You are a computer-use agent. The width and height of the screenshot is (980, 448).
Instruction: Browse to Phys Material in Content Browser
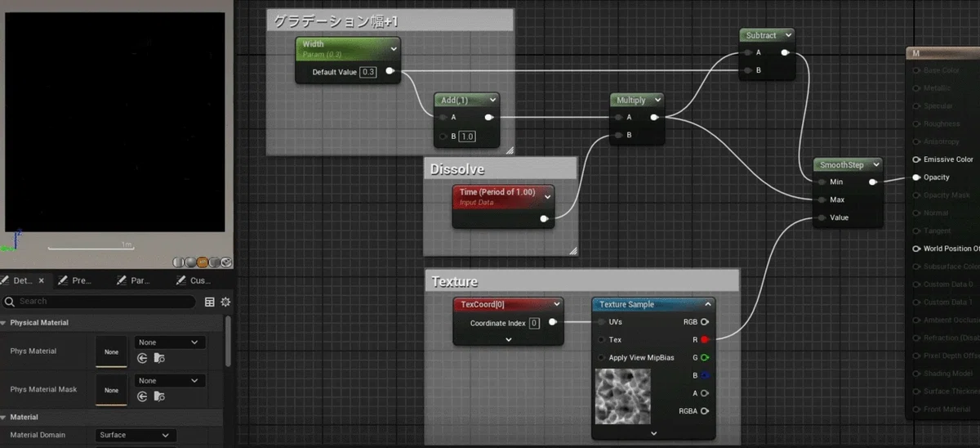[x=159, y=358]
